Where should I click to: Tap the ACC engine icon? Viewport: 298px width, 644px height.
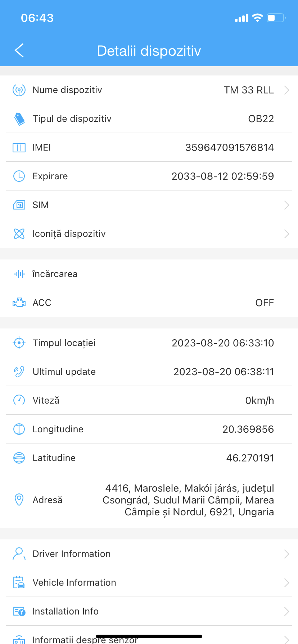[19, 303]
